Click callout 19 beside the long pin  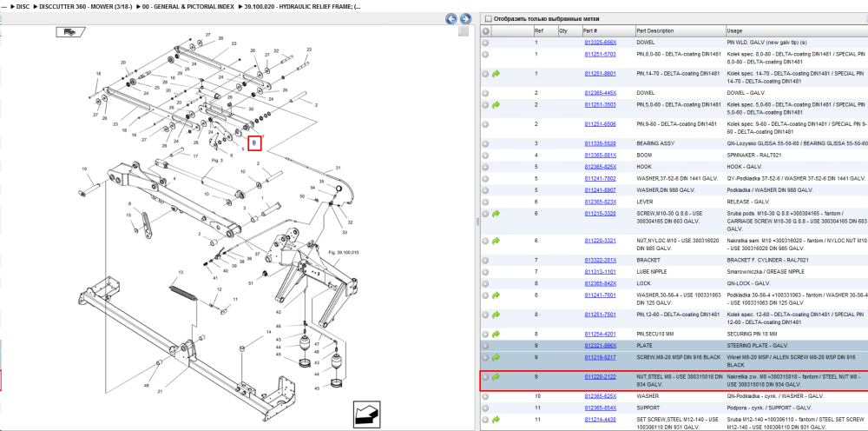click(85, 169)
